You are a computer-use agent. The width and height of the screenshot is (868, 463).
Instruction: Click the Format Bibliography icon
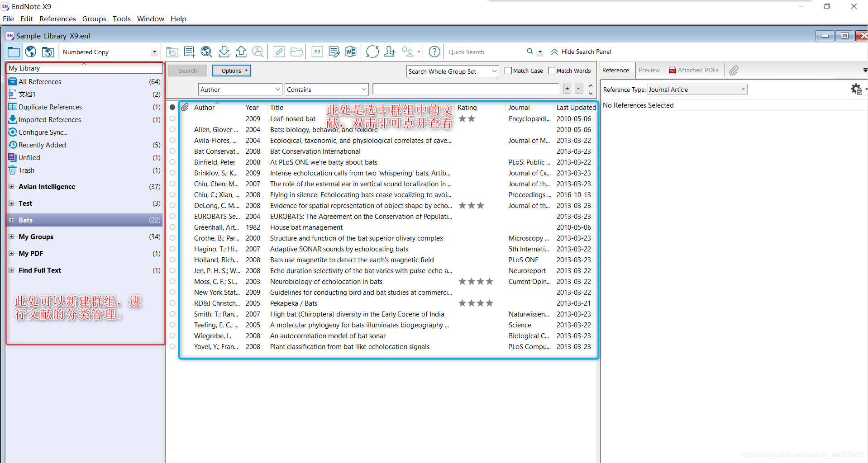334,52
